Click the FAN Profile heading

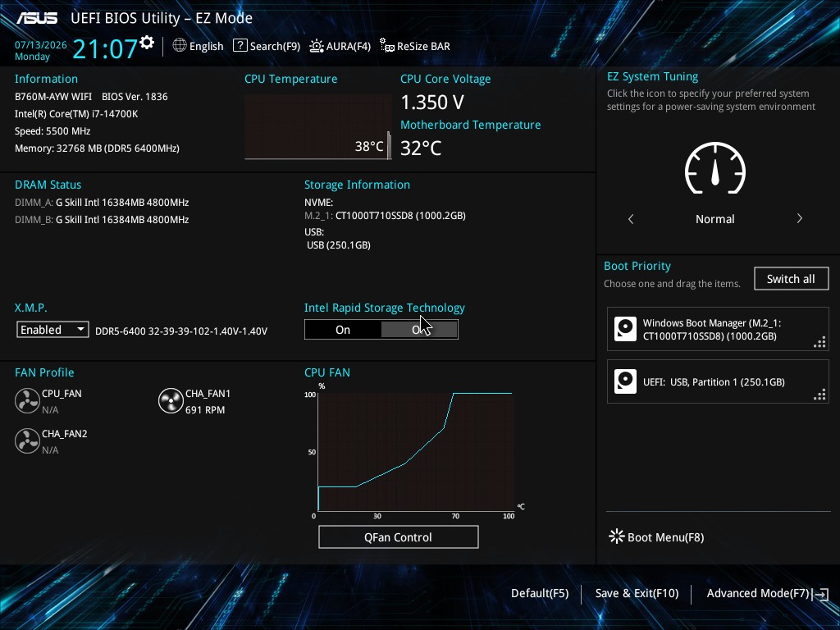44,372
